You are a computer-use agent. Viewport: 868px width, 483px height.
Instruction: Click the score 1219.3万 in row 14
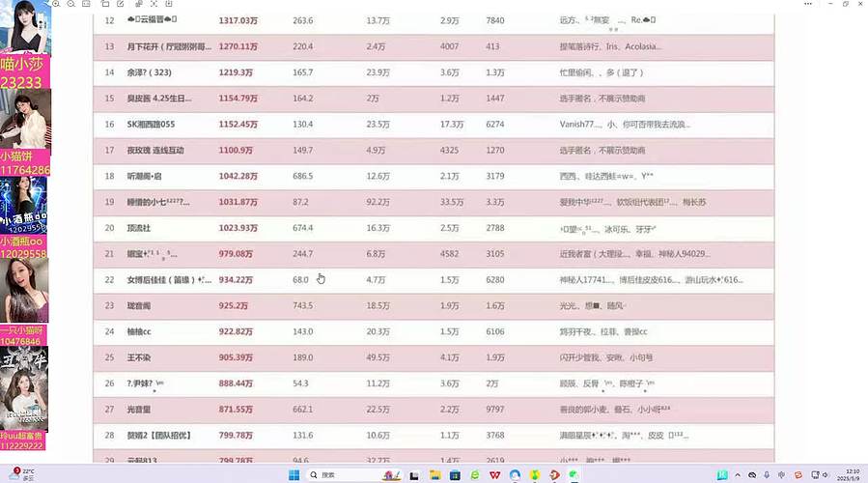[236, 72]
